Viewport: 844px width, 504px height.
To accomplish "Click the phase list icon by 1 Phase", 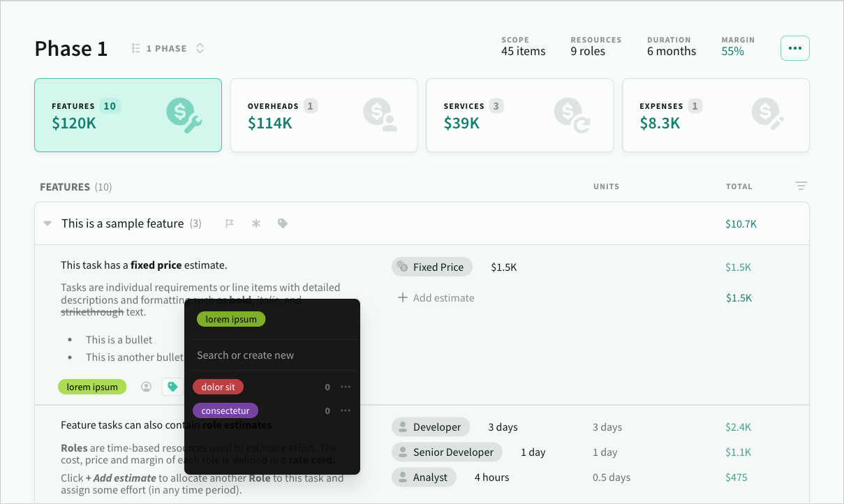I will pyautogui.click(x=135, y=48).
